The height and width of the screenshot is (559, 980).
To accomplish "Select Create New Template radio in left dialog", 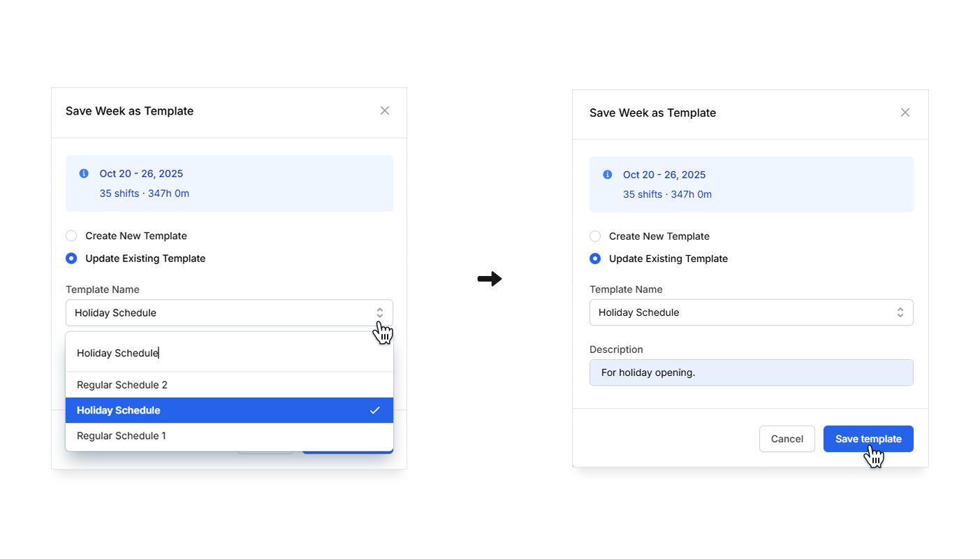I will point(71,236).
